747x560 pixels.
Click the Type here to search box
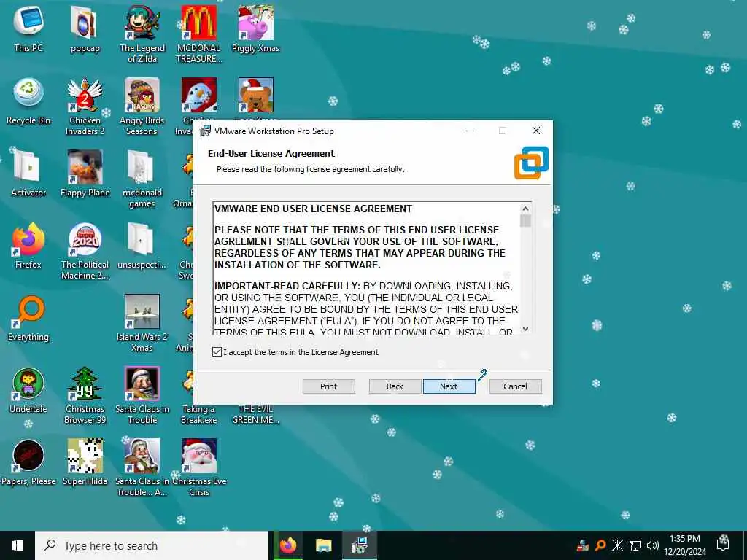pyautogui.click(x=152, y=545)
